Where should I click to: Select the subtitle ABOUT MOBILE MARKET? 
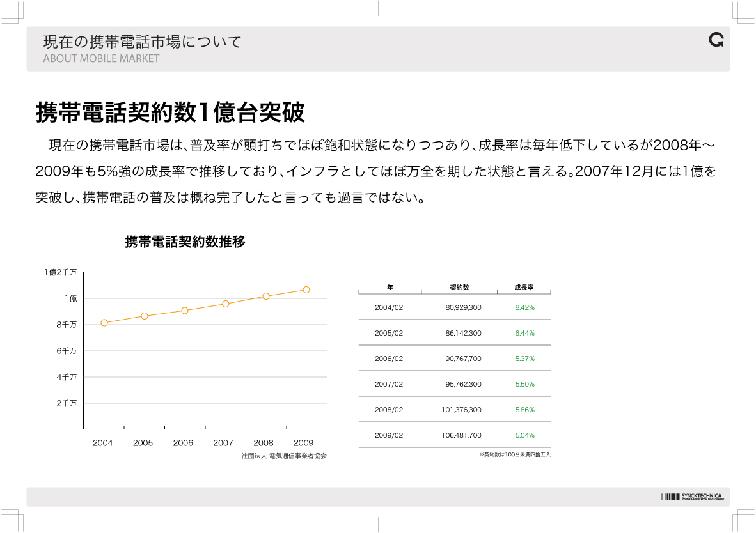coord(101,58)
